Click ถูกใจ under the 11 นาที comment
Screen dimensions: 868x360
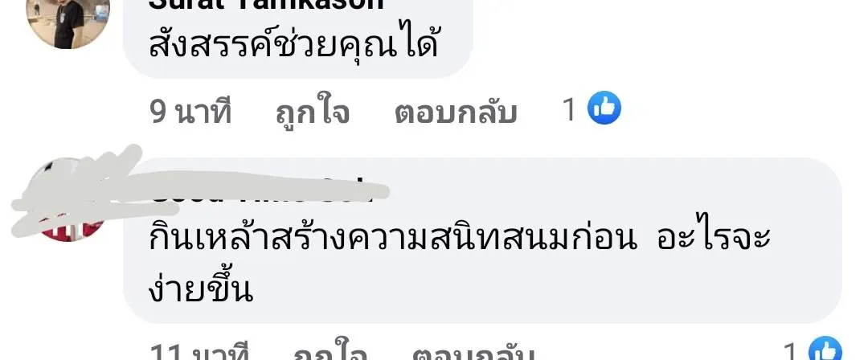(x=331, y=351)
